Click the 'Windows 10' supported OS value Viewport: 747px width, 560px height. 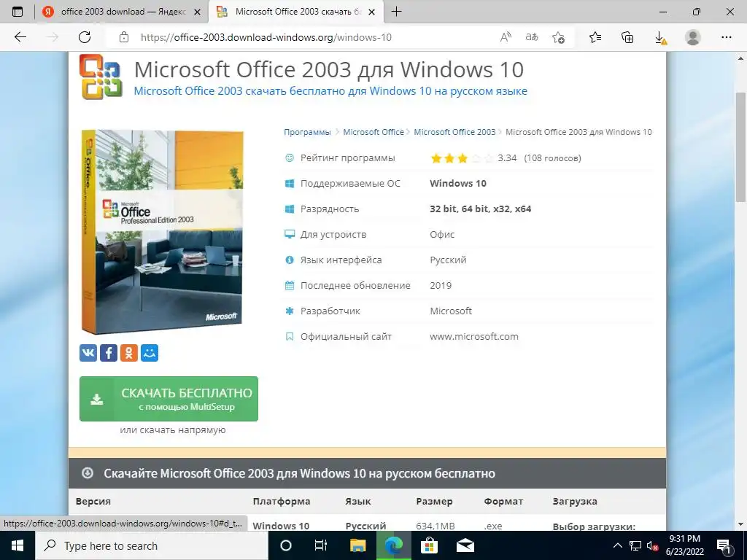click(x=458, y=183)
